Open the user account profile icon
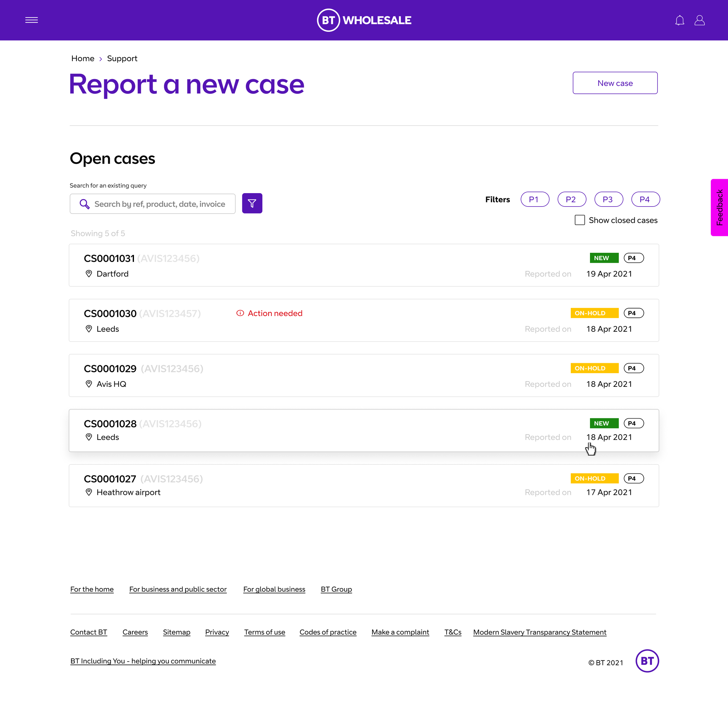 (x=699, y=20)
